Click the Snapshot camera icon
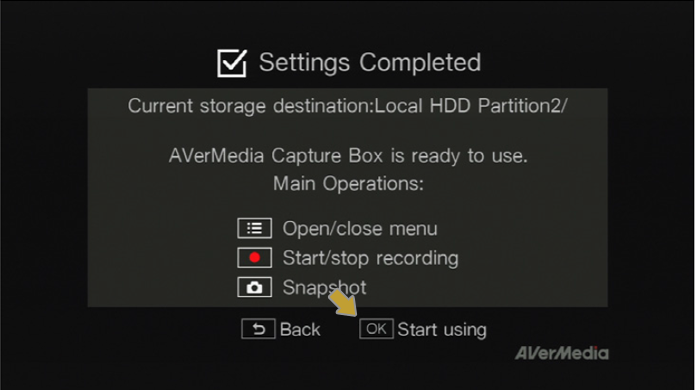 (x=254, y=287)
